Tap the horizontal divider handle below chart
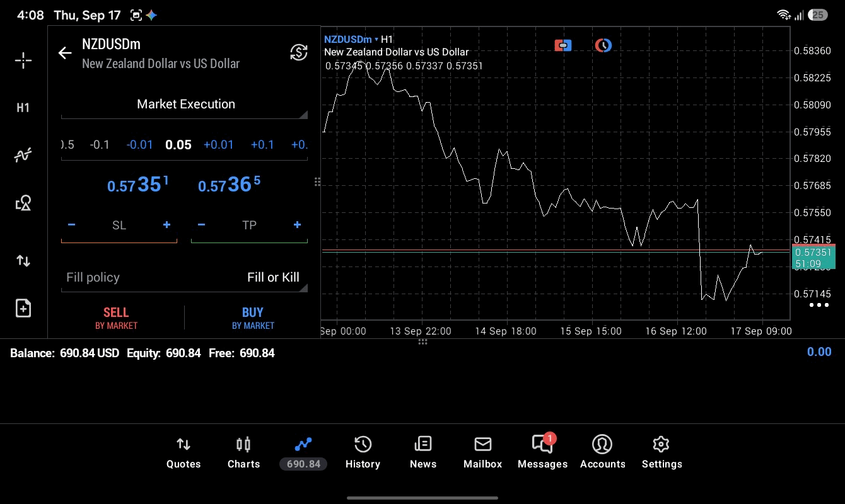 tap(422, 341)
